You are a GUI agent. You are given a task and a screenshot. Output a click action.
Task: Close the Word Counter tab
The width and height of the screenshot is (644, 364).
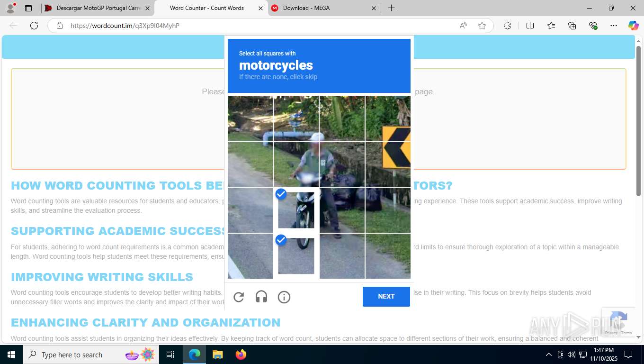pos(260,8)
